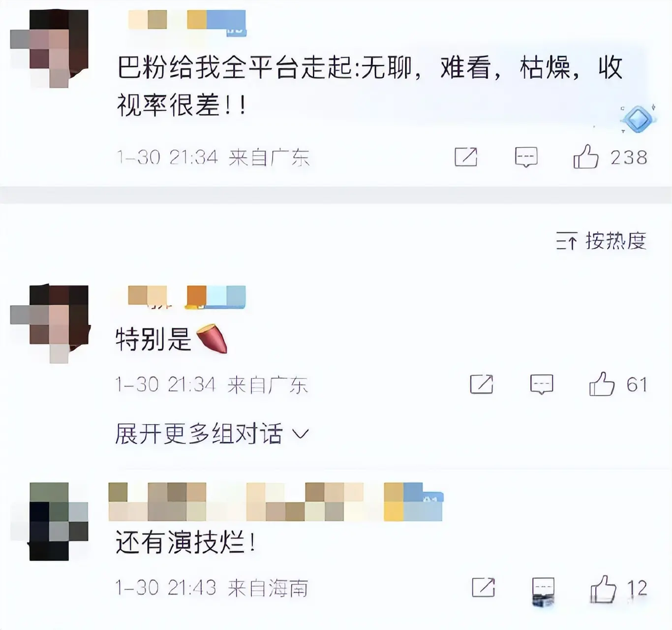This screenshot has width=672, height=630.
Task: Open username of the 还有演技烂 commenter
Action: [275, 502]
